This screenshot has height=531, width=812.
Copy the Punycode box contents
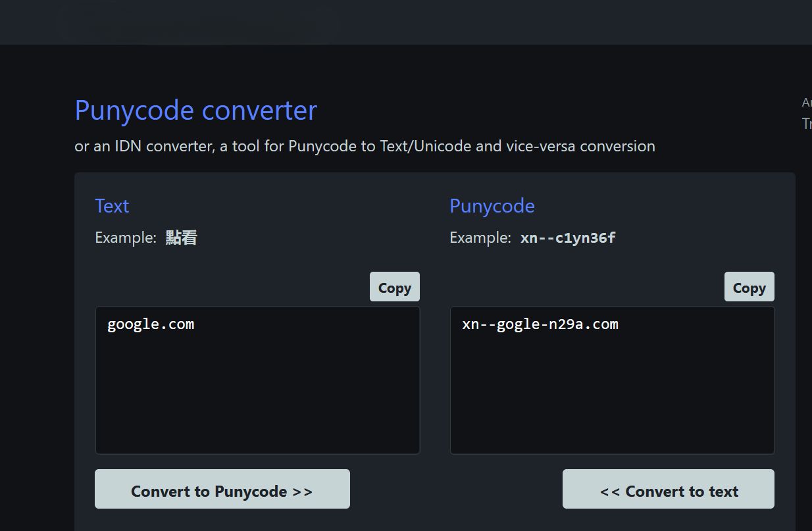pos(749,288)
